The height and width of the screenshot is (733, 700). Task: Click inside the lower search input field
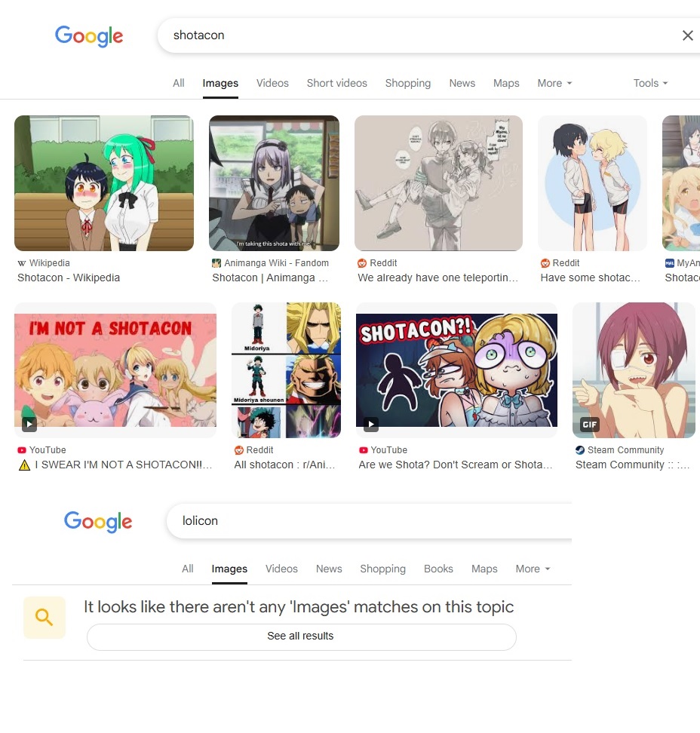click(370, 521)
